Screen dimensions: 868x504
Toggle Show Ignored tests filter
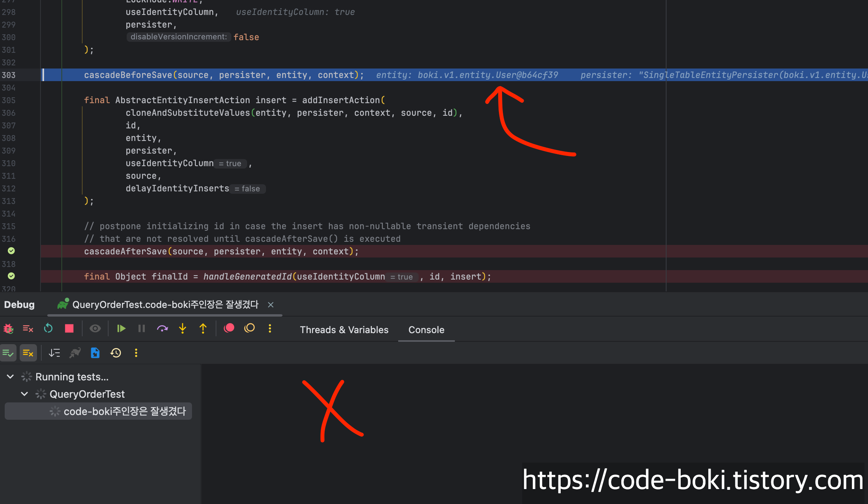pos(28,353)
